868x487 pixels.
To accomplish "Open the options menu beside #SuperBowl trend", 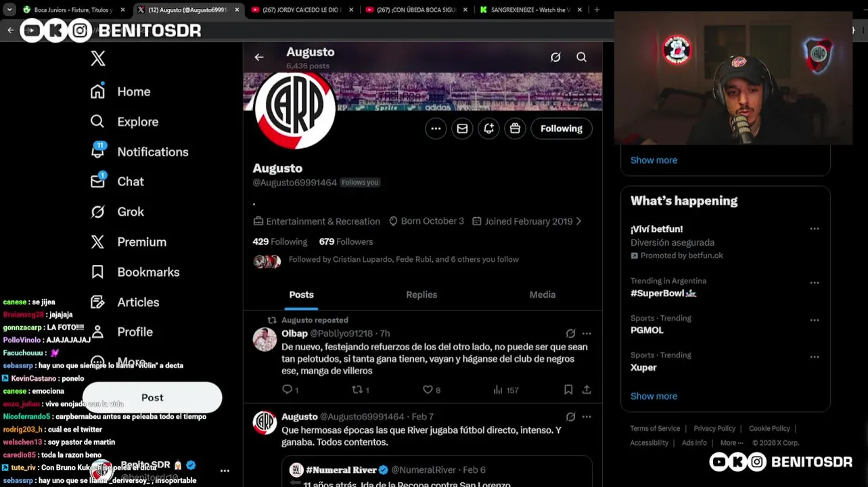I will pyautogui.click(x=815, y=283).
